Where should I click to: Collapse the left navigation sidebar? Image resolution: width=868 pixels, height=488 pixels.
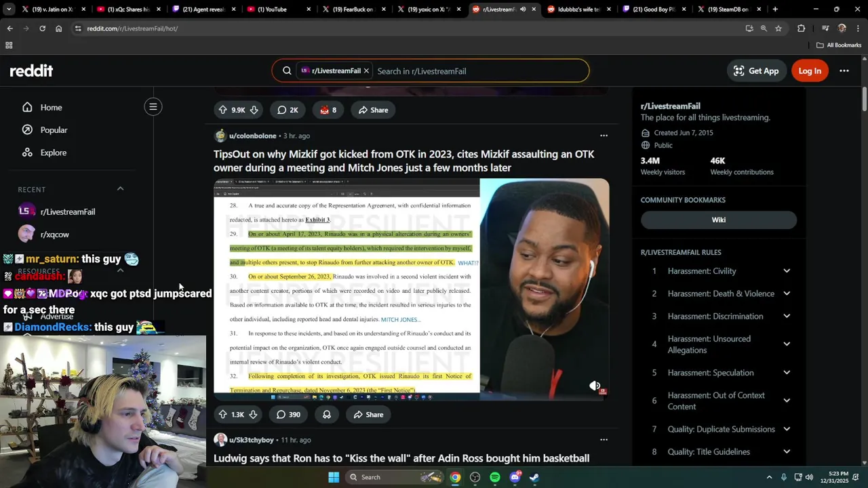point(153,106)
